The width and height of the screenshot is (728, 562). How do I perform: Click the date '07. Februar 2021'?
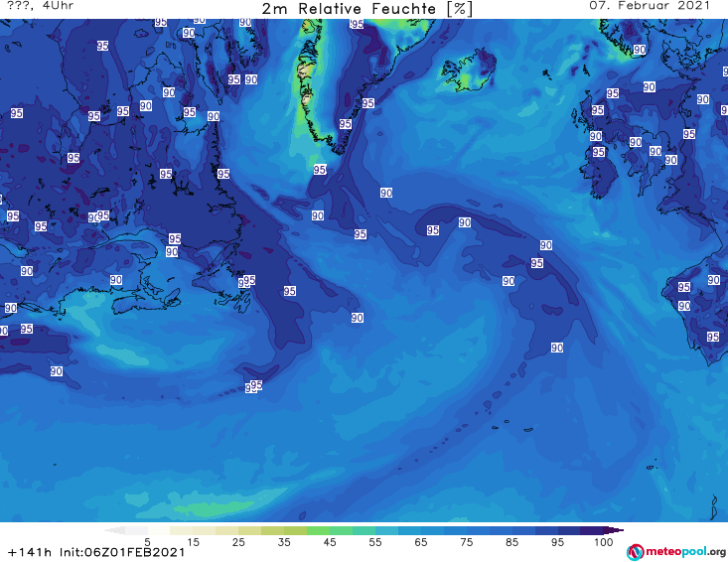pyautogui.click(x=650, y=6)
